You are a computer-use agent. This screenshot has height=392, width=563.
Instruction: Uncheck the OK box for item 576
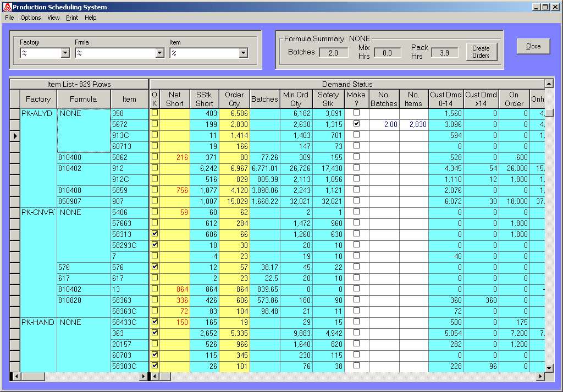tap(154, 267)
